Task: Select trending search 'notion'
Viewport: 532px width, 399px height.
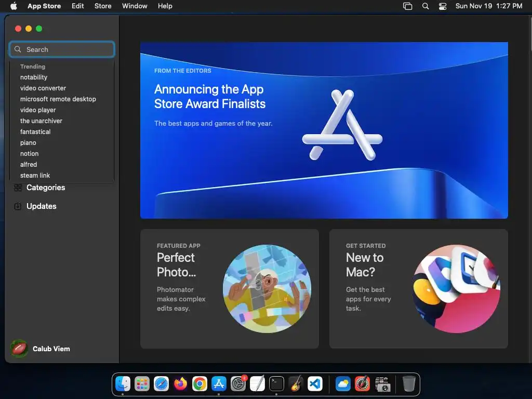Action: tap(29, 154)
